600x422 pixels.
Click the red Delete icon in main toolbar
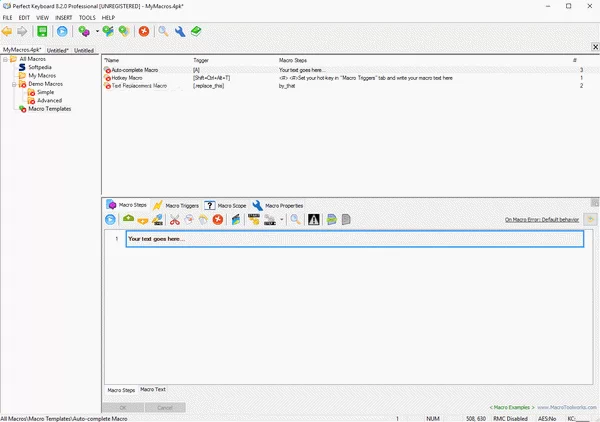[144, 32]
